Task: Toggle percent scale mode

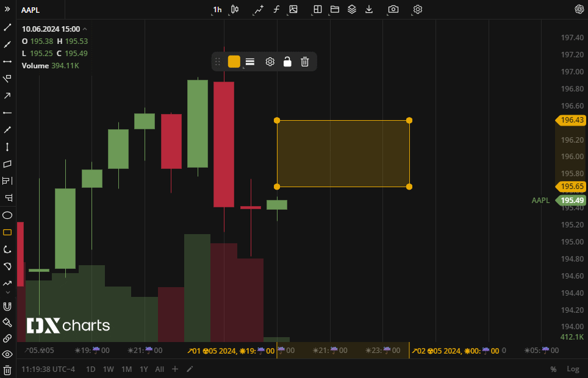Action: [x=553, y=369]
